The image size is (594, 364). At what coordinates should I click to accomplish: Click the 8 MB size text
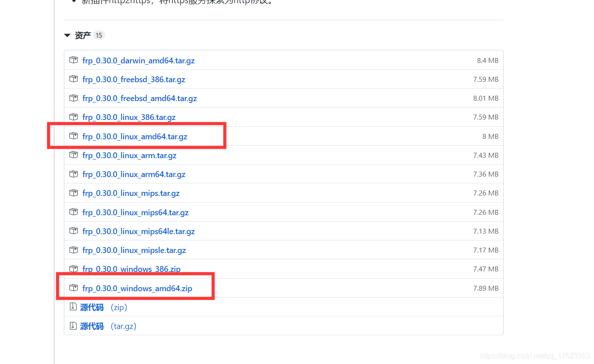[x=491, y=136]
